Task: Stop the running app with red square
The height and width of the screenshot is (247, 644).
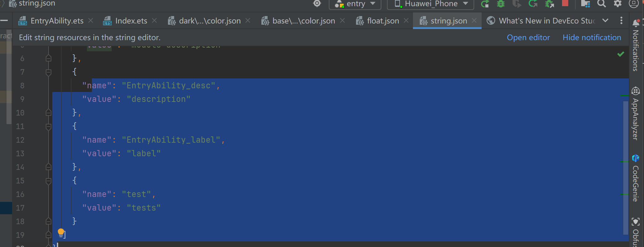Action: tap(565, 3)
